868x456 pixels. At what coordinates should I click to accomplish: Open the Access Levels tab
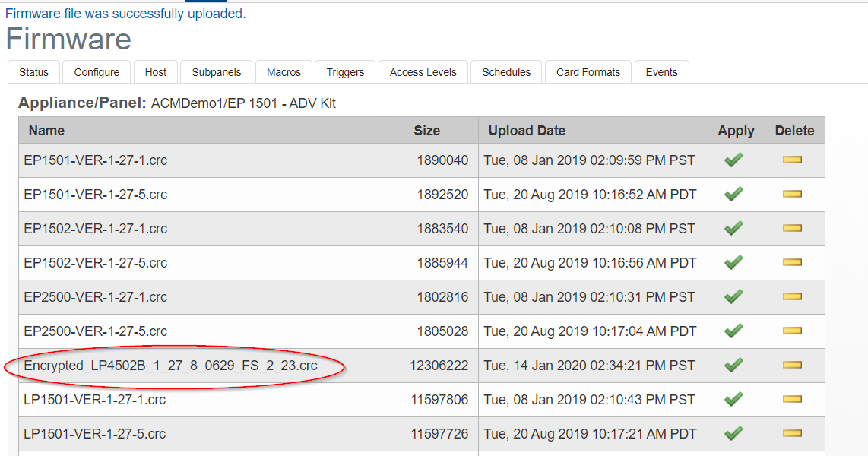[423, 71]
